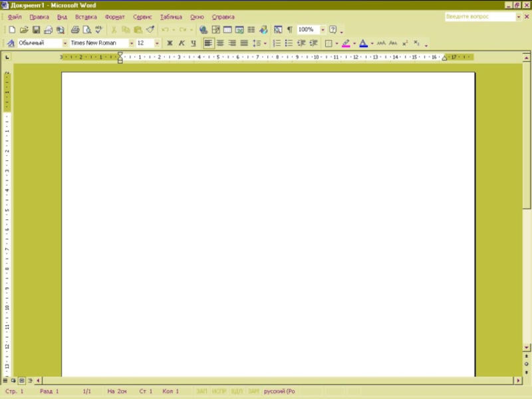Open the Вид menu
The width and height of the screenshot is (532, 399).
tap(62, 17)
